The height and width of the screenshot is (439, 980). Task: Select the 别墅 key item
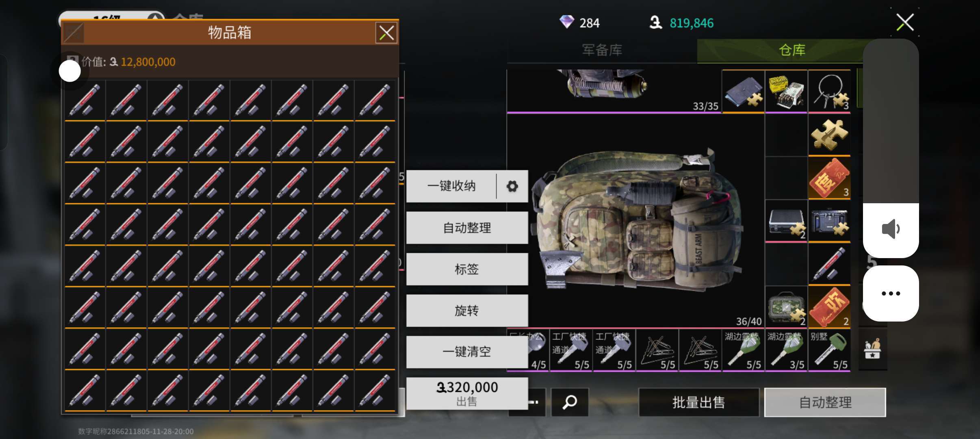pos(829,350)
